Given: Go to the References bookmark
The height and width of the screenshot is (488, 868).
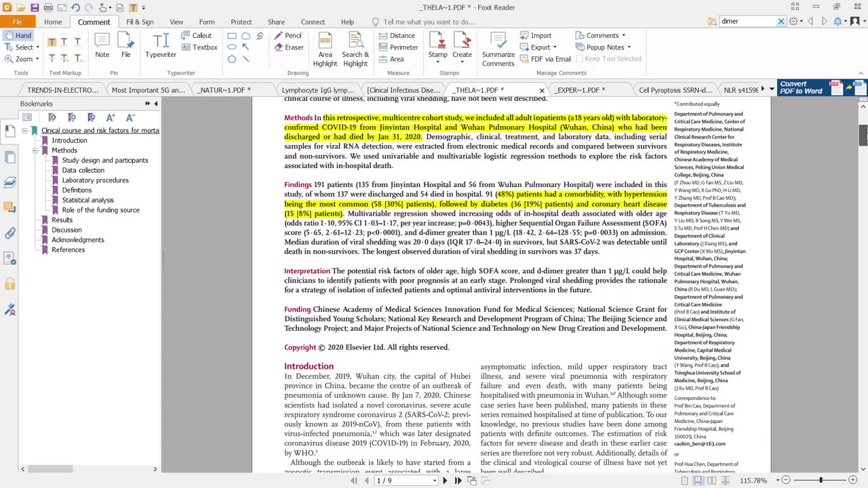Looking at the screenshot, I should point(68,249).
